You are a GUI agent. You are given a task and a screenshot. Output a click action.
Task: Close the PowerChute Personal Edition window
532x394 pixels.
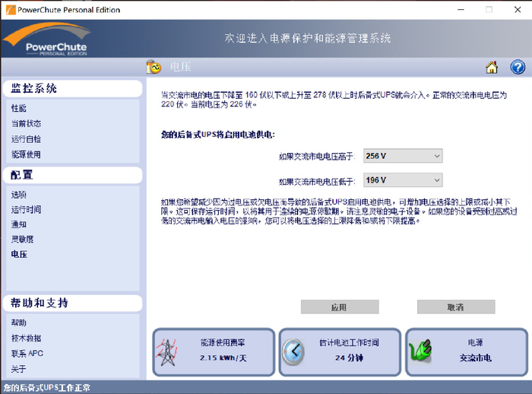click(518, 10)
